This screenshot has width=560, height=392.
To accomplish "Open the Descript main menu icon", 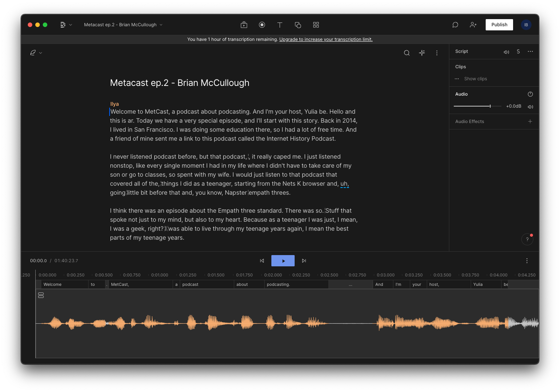I will coord(63,25).
